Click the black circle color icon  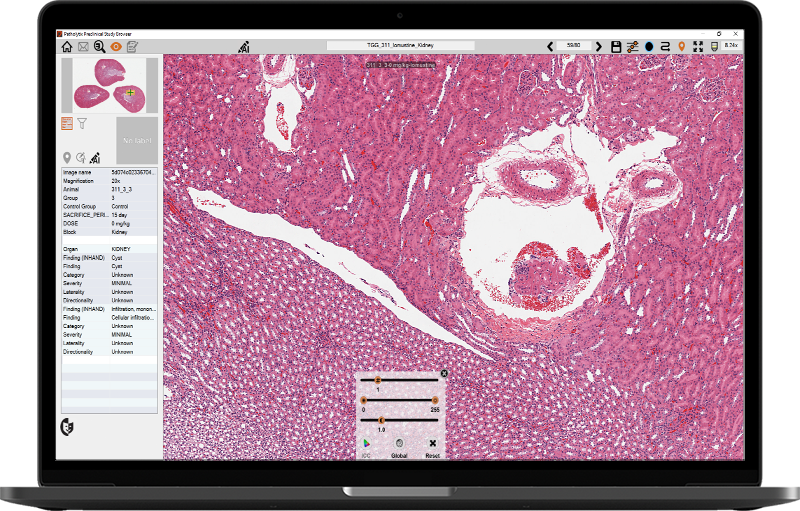[649, 47]
